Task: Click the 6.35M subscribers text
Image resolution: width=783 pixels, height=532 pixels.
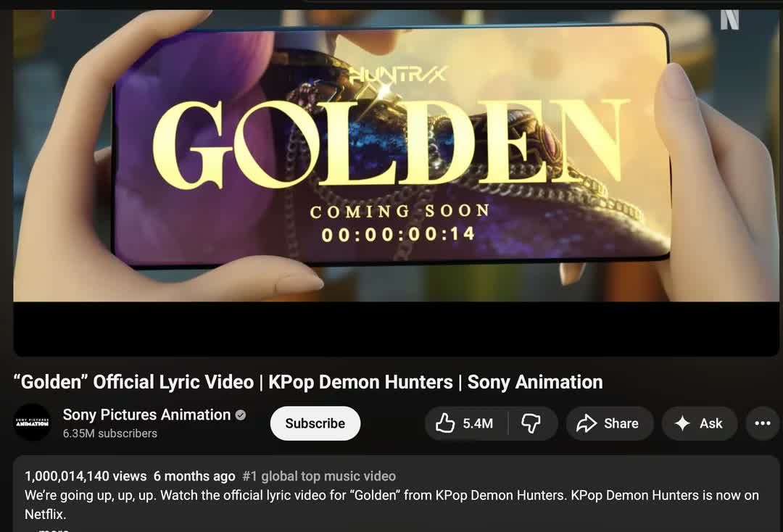Action: [x=110, y=433]
